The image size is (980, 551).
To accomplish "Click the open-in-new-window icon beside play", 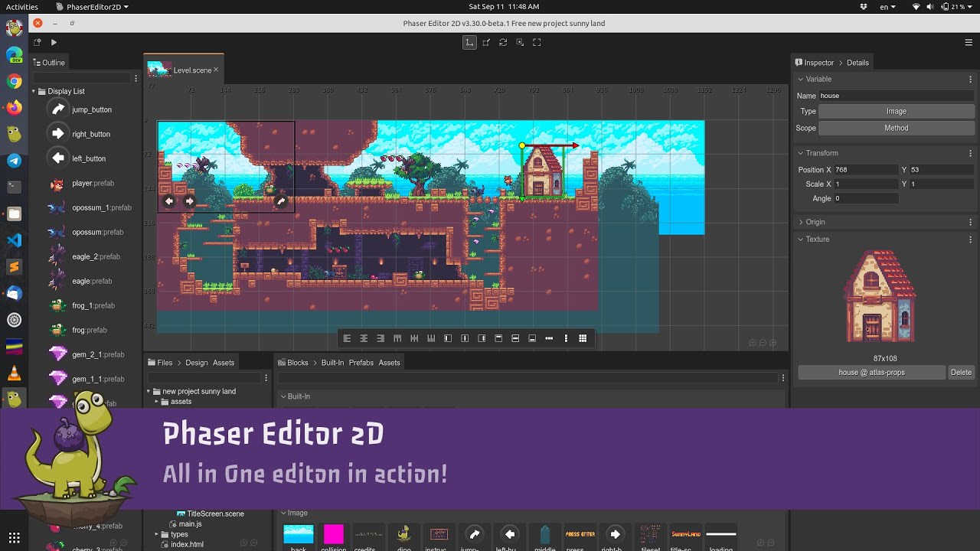I will [x=37, y=43].
